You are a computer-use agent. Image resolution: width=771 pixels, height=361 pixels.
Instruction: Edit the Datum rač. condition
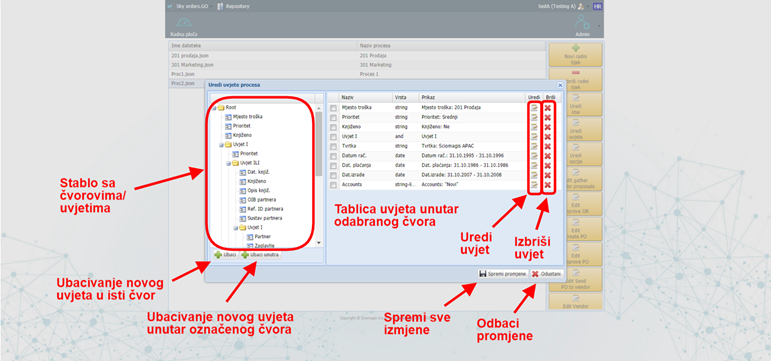click(x=534, y=156)
